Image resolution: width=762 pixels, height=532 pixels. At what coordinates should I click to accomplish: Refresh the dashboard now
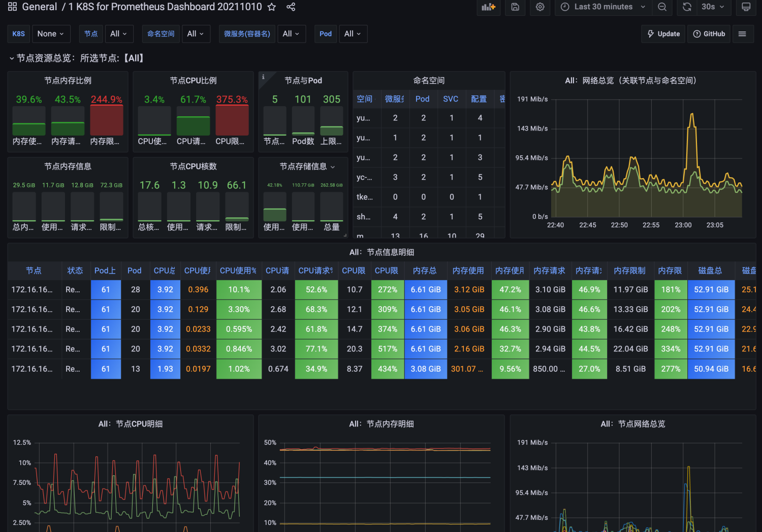[687, 7]
